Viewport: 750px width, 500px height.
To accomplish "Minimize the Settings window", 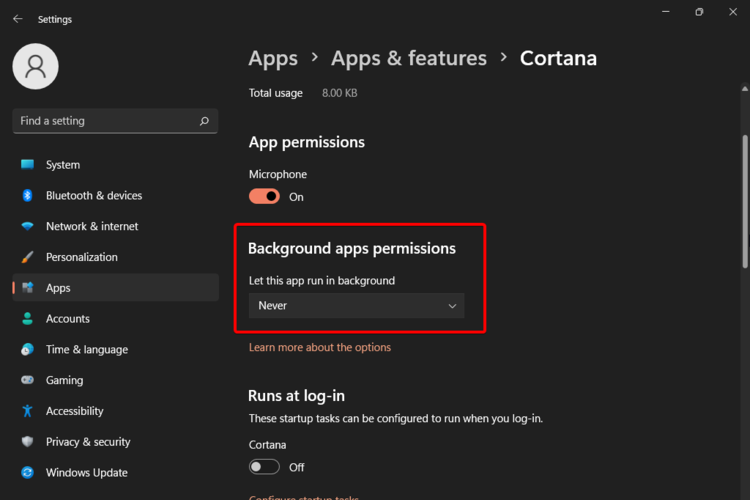I will pos(665,11).
